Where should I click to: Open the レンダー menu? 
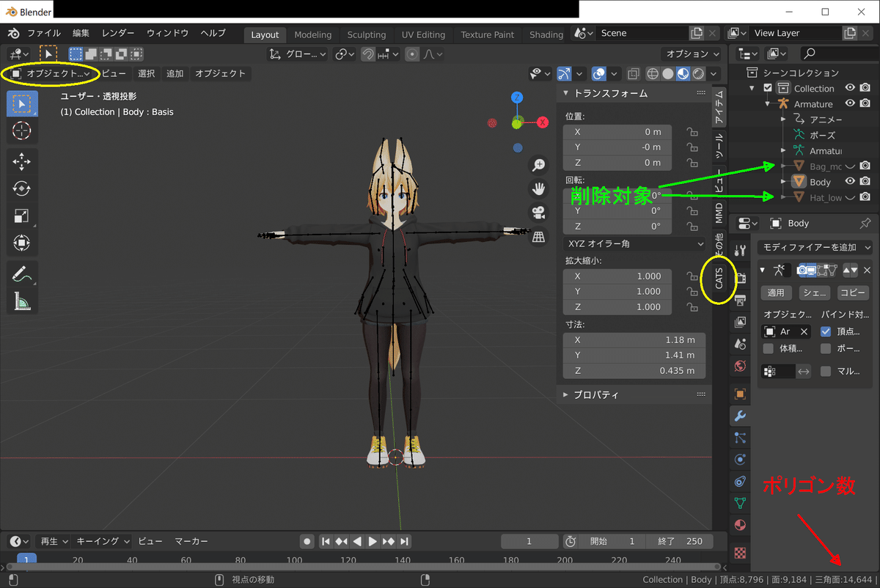point(118,34)
